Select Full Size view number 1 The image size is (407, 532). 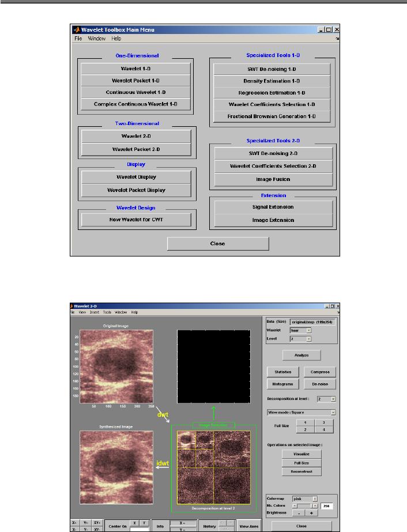pyautogui.click(x=305, y=422)
